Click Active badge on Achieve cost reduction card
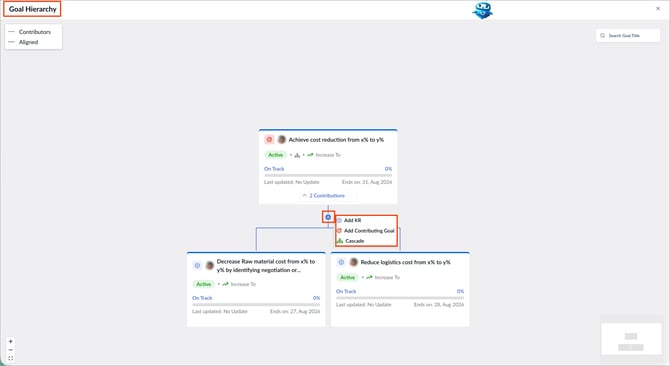The image size is (670, 366). point(276,155)
